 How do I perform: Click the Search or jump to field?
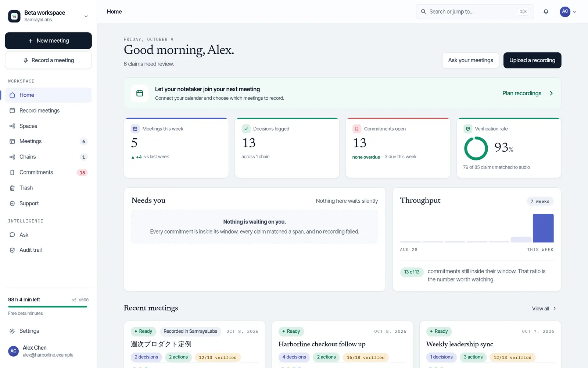click(474, 12)
